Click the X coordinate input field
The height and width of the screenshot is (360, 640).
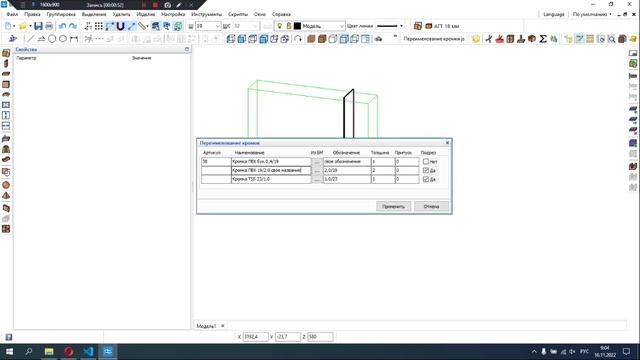point(256,337)
